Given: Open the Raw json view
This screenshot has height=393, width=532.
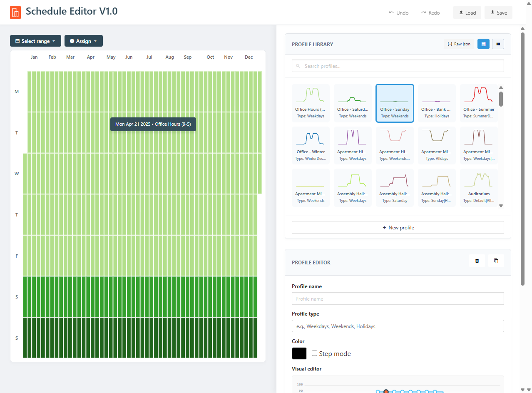Looking at the screenshot, I should click(x=459, y=44).
